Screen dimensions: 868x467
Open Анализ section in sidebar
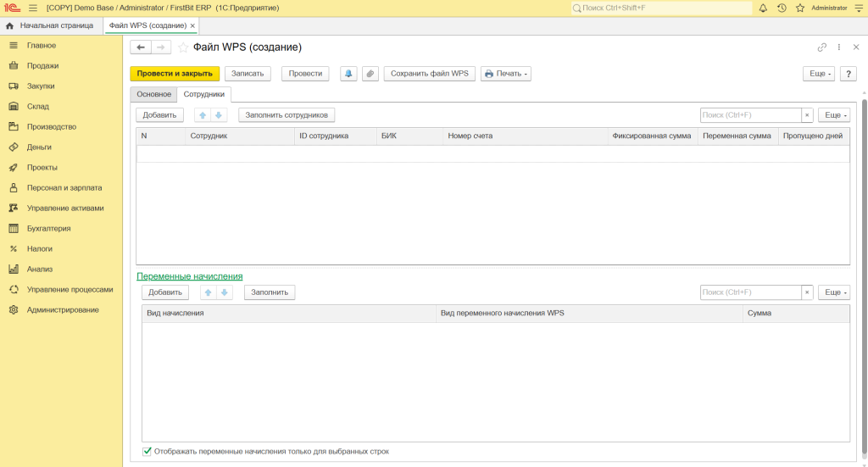pyautogui.click(x=61, y=270)
